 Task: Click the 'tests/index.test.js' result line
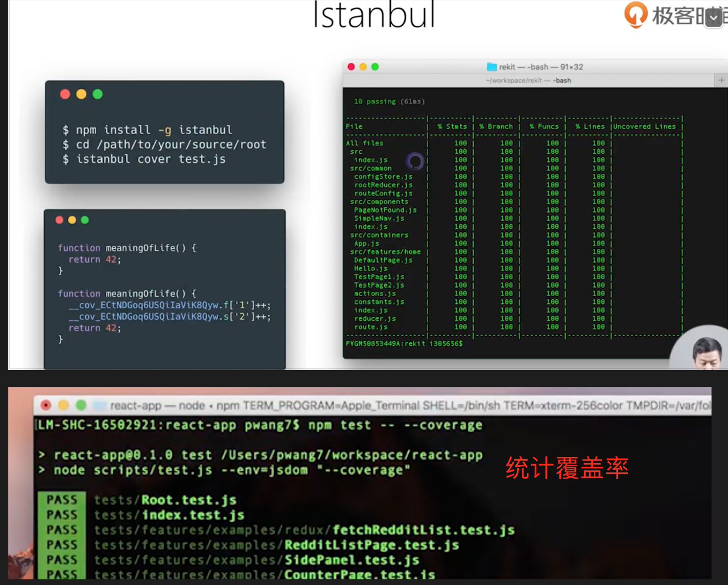point(169,515)
